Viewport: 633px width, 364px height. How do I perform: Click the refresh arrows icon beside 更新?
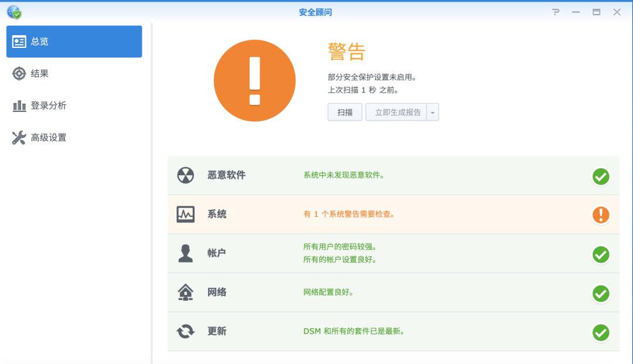tap(184, 332)
